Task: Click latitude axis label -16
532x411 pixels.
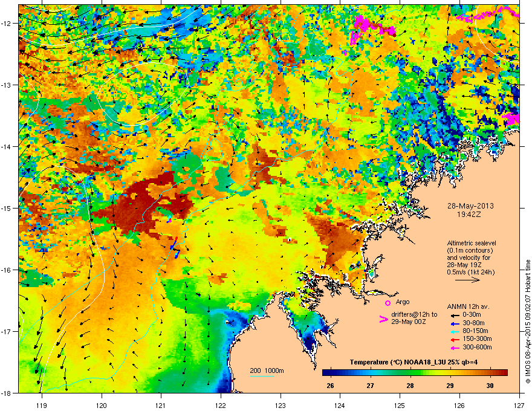Action: (7, 270)
